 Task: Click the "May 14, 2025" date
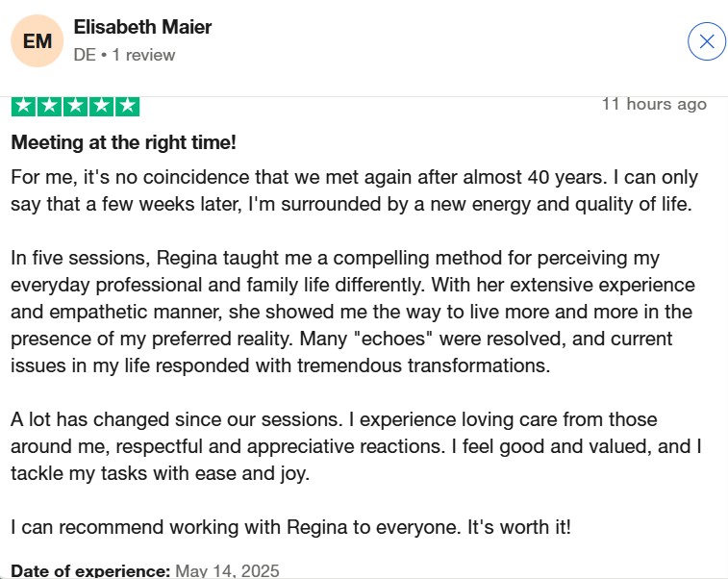tap(228, 570)
